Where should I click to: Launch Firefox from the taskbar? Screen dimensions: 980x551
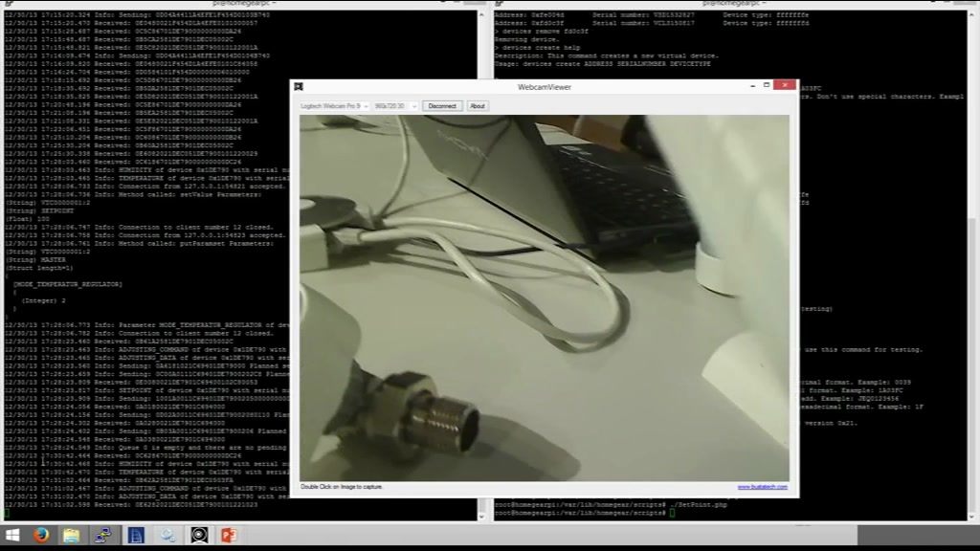(x=41, y=536)
